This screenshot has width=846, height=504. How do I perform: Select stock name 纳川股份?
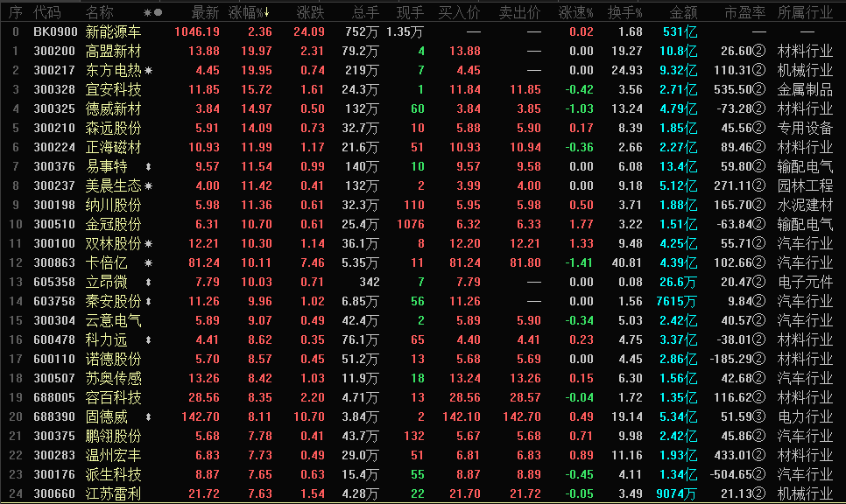click(x=113, y=206)
